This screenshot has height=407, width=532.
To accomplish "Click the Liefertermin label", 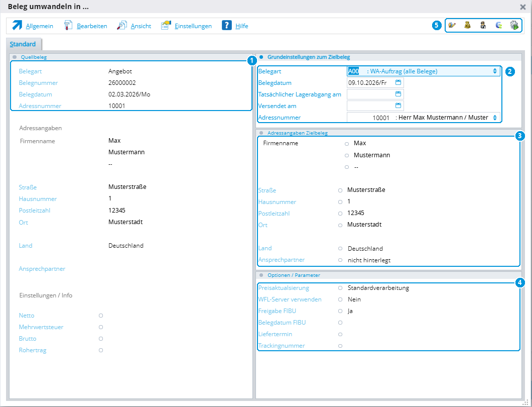I will pos(275,334).
